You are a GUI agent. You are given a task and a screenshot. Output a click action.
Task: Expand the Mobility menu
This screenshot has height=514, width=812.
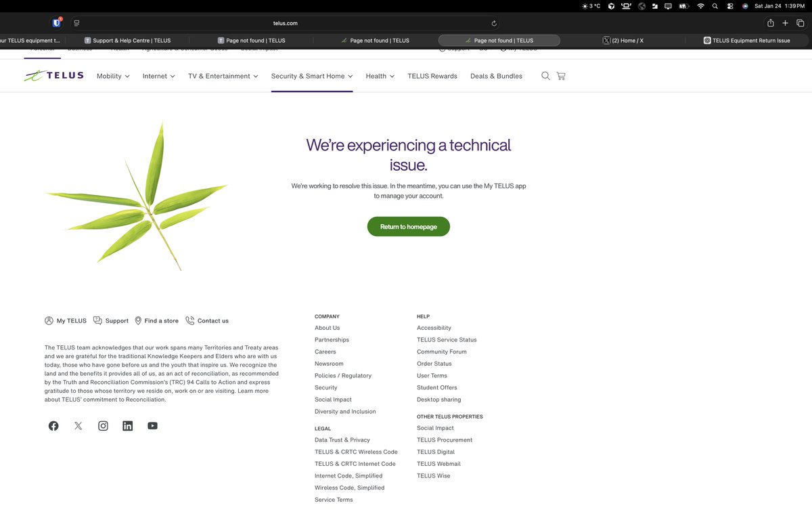click(x=113, y=76)
